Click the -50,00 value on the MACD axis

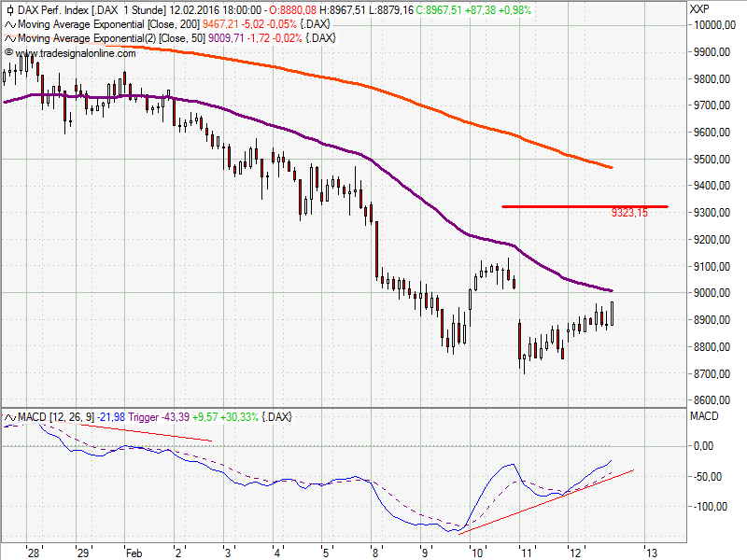coord(706,476)
